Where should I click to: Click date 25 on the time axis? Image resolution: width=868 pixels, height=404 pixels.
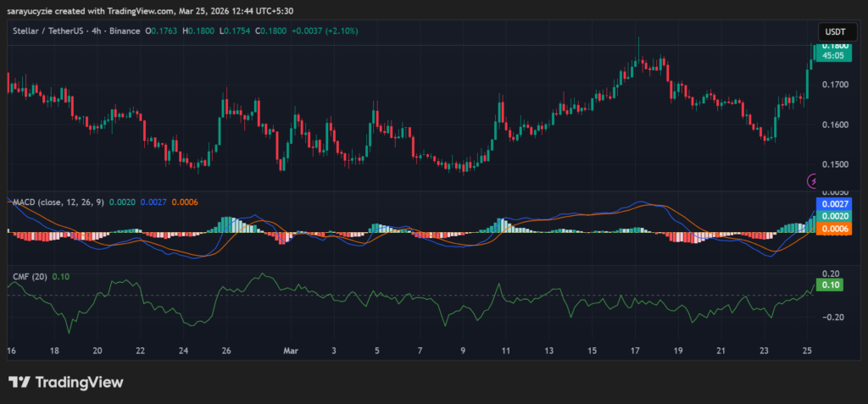click(x=807, y=350)
